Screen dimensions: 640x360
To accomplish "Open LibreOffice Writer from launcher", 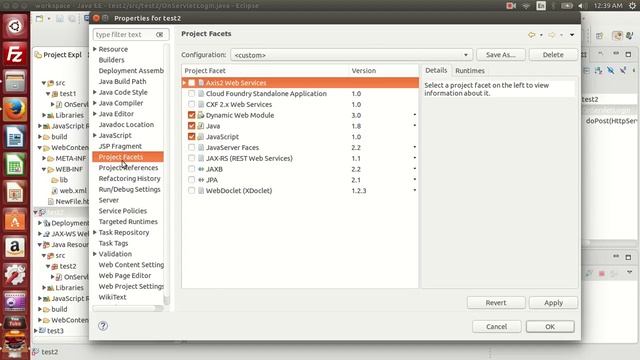I will point(15,137).
